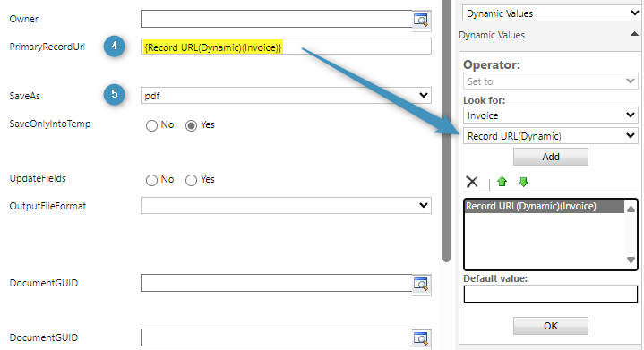Click the Default value input field

[x=550, y=294]
